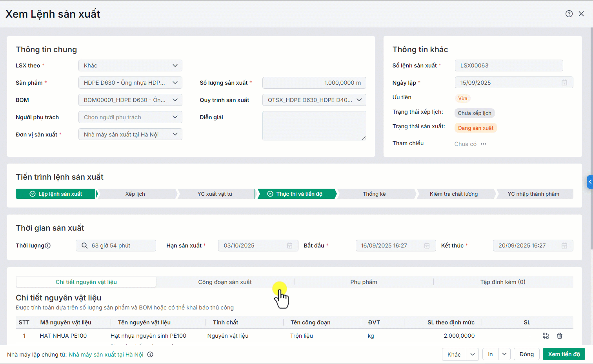Click the Diễn giải text area
The width and height of the screenshot is (593, 364).
(314, 126)
